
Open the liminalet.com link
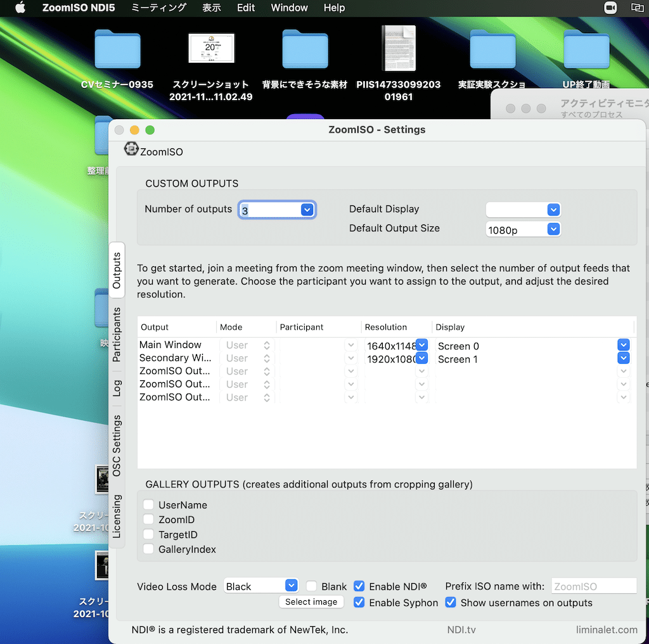pos(607,629)
